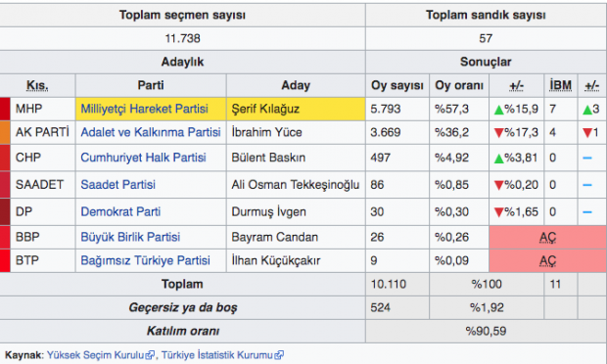607x364 pixels.
Task: Click candidate name Durmuş İvgen
Action: pos(268,211)
